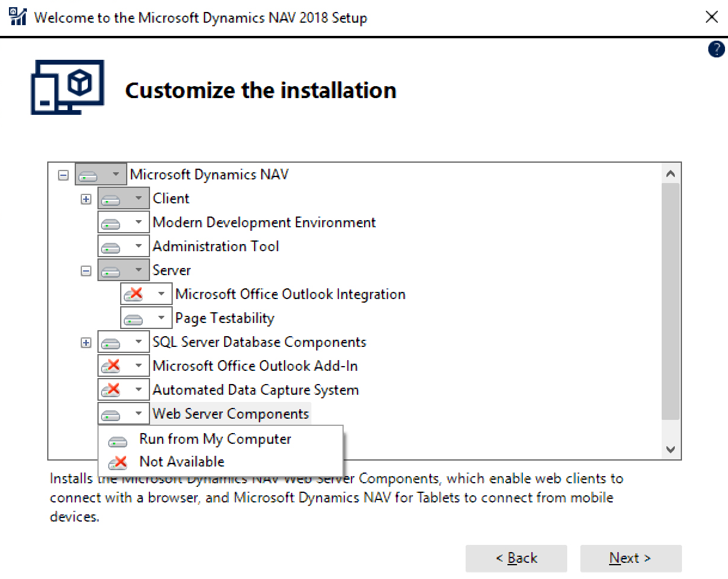Click the Dynamics NAV setup title bar icon
Image resolution: width=728 pixels, height=579 pixels.
click(x=18, y=17)
